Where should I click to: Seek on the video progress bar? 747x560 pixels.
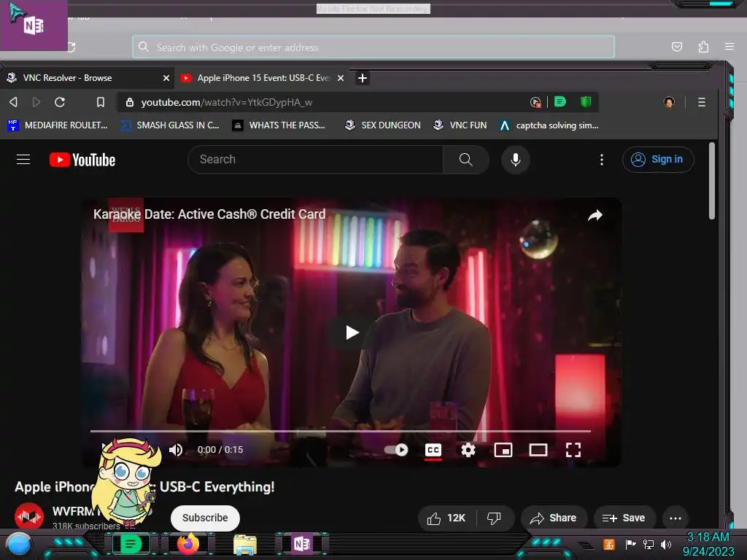(x=341, y=431)
